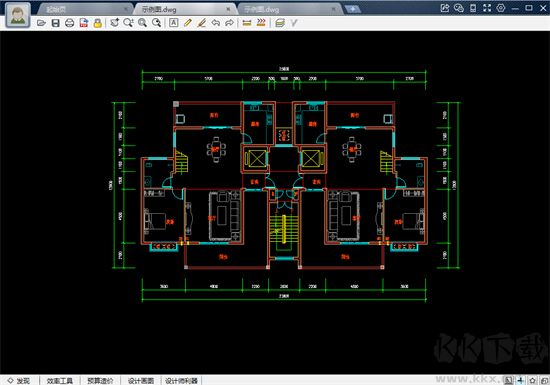The width and height of the screenshot is (550, 385).
Task: Save the drawing with floppy disk icon
Action: pos(55,23)
